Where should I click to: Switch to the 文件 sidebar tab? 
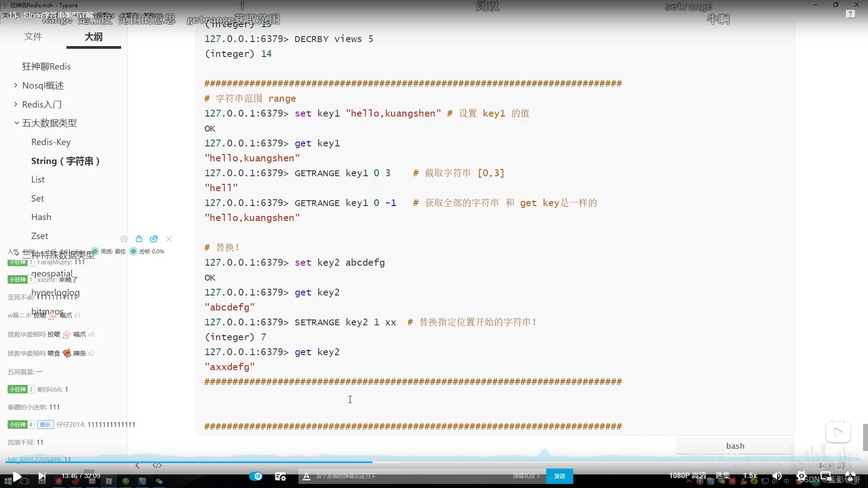coord(33,37)
